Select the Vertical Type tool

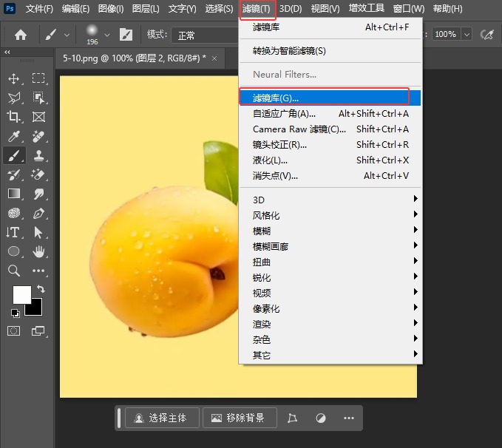click(x=14, y=232)
